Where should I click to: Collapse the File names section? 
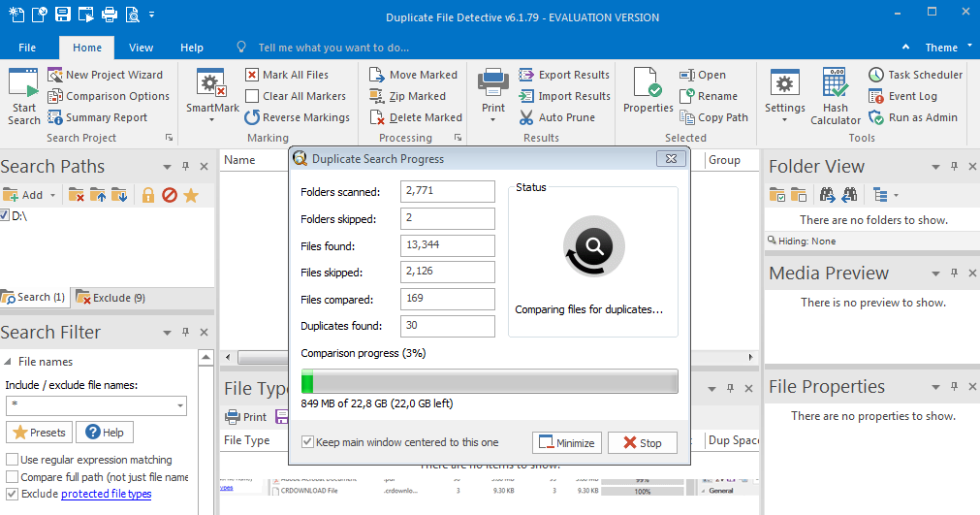coord(8,362)
